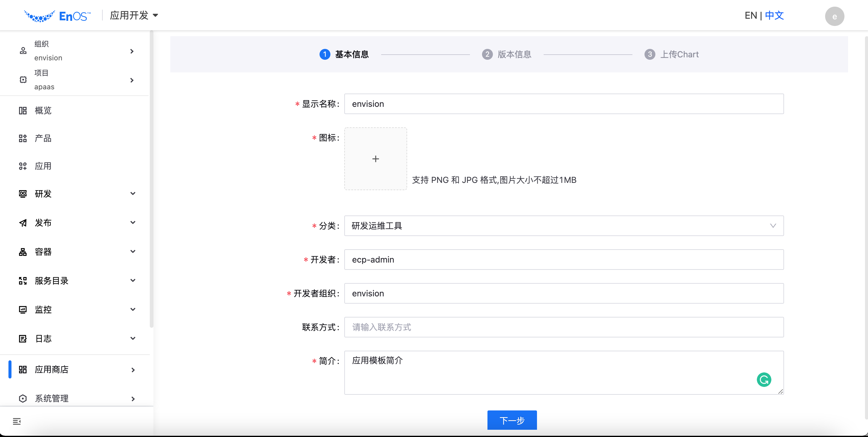
Task: Click the 图标 upload area
Action: coord(376,159)
